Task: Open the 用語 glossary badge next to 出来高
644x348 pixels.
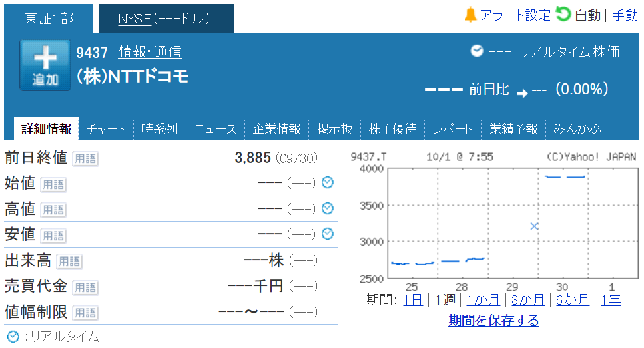Action: (69, 261)
